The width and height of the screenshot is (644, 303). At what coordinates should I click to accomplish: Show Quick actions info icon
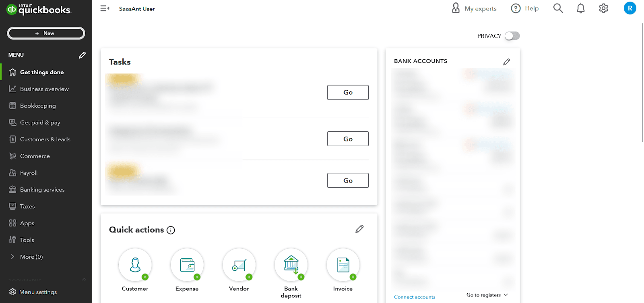(171, 230)
